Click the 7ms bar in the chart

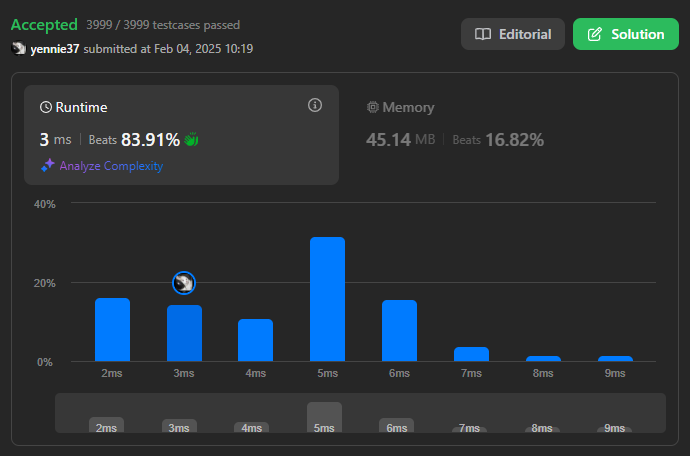(471, 354)
